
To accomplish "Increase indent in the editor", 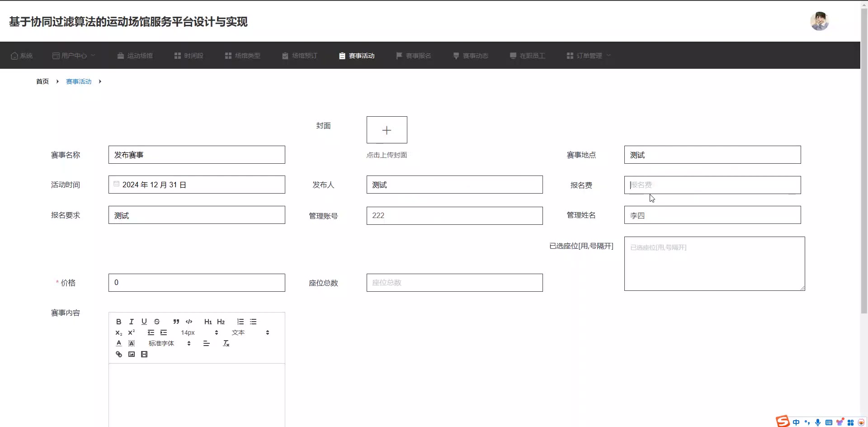I will [163, 332].
